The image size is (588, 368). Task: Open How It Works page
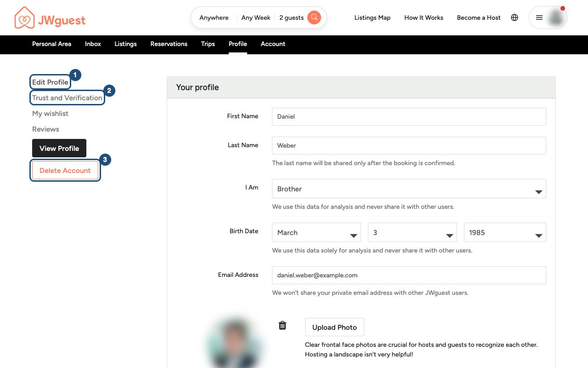(424, 17)
